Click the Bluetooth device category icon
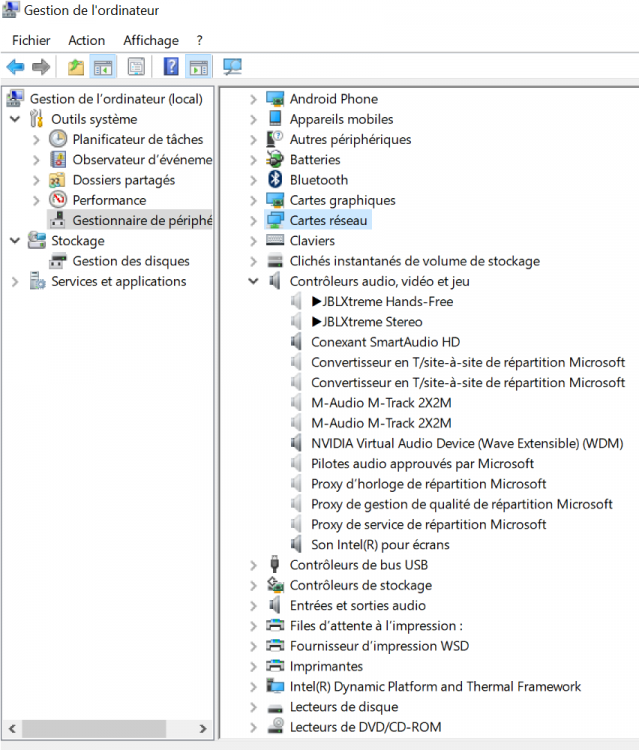The height and width of the screenshot is (750, 639). pos(275,180)
